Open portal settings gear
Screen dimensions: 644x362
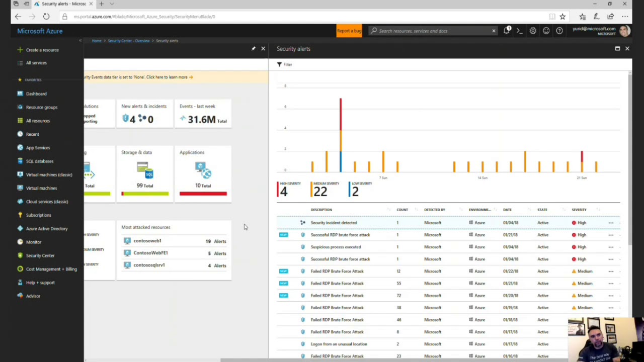point(533,31)
